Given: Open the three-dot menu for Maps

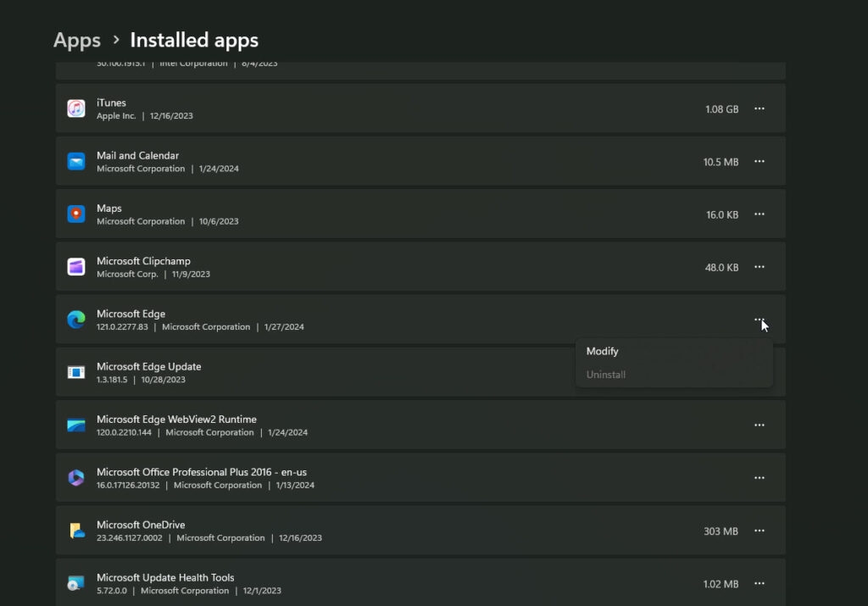Looking at the screenshot, I should 759,214.
